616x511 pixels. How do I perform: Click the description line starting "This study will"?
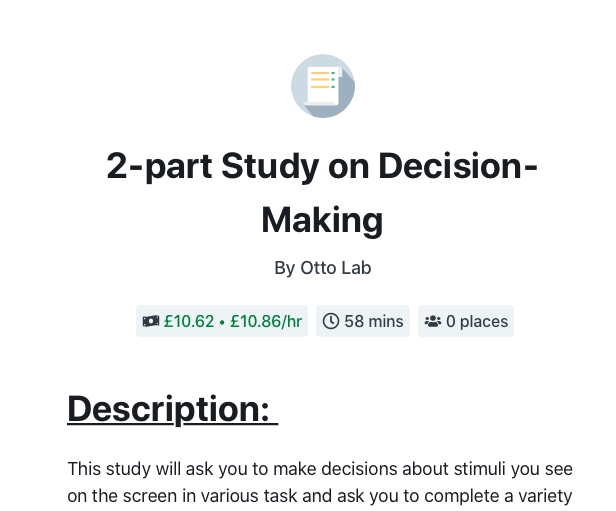[x=320, y=469]
